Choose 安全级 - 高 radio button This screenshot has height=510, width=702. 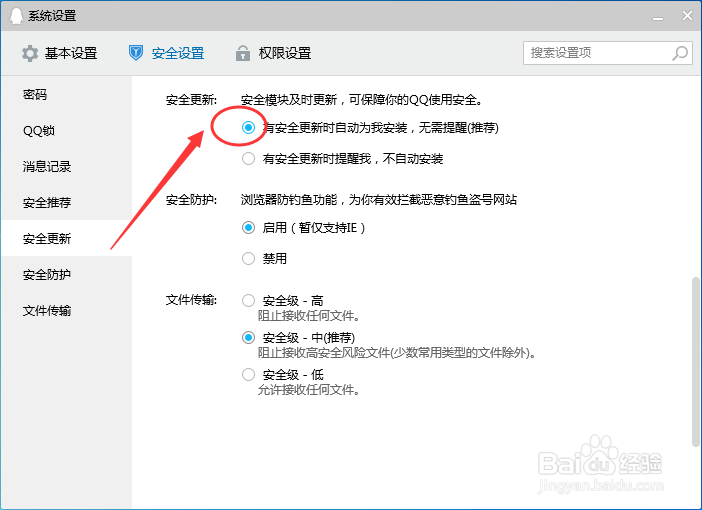tap(248, 300)
